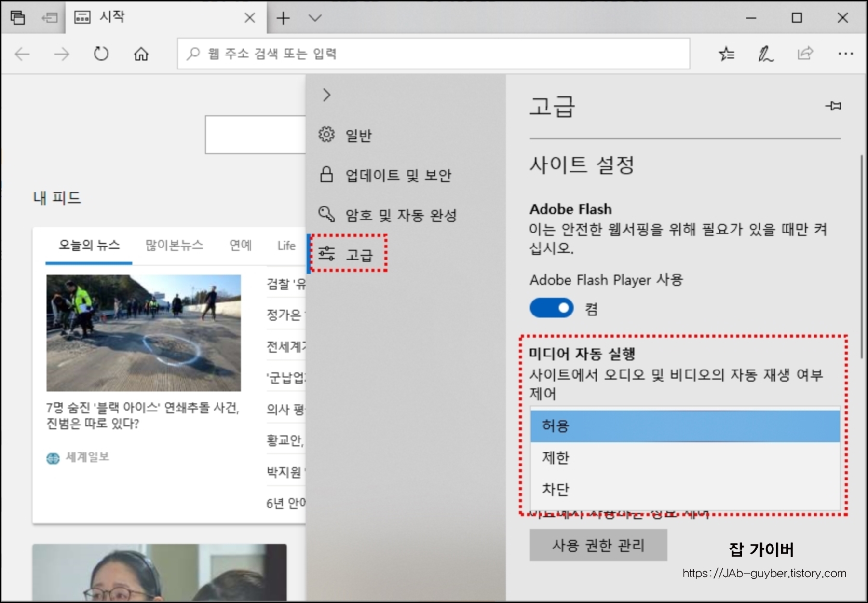Open the news headline starting with 6년
Screen dimensions: 868x603
(286, 503)
